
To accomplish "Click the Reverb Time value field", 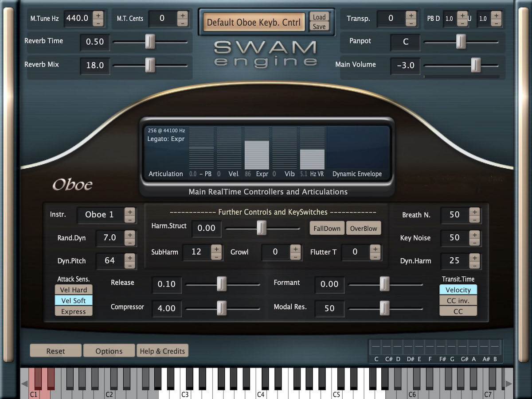I will [95, 42].
